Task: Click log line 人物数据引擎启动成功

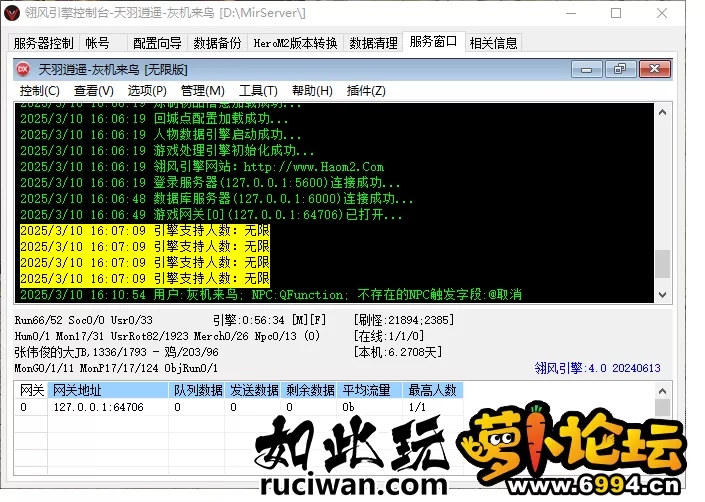Action: [x=161, y=135]
